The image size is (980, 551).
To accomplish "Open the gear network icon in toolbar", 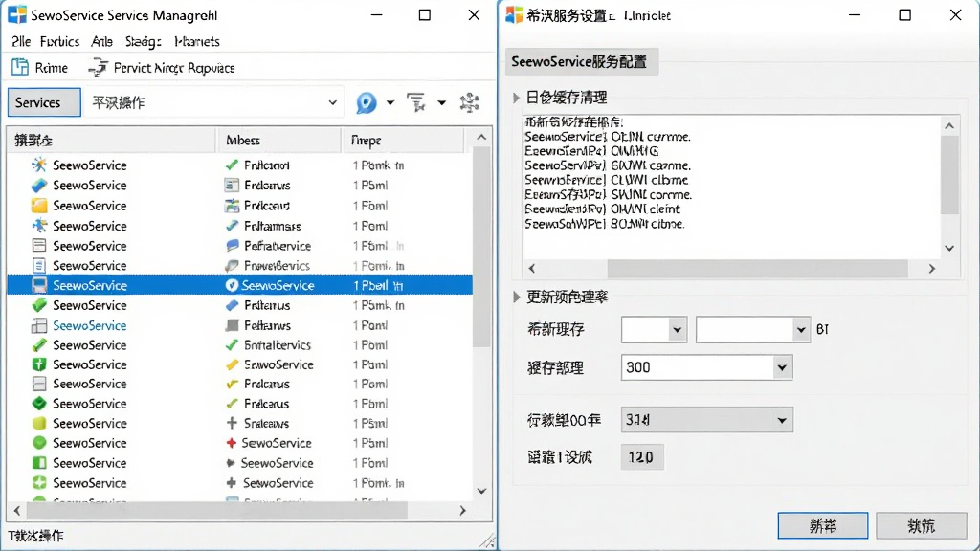I will click(x=469, y=102).
